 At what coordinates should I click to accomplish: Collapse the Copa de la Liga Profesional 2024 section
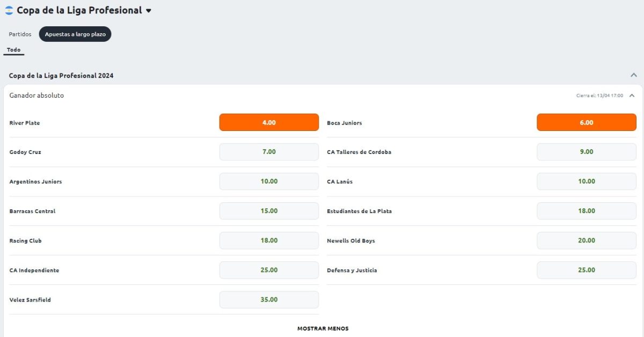click(x=634, y=76)
